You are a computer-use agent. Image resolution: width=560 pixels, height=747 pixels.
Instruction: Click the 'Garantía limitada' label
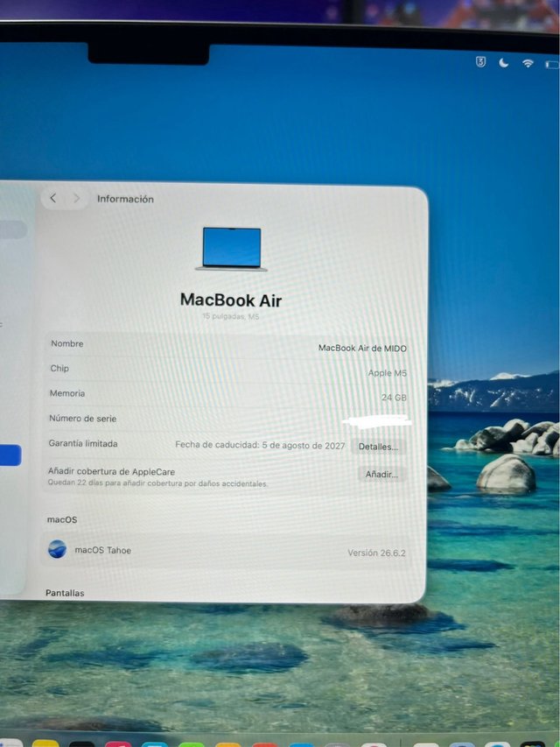pyautogui.click(x=83, y=443)
